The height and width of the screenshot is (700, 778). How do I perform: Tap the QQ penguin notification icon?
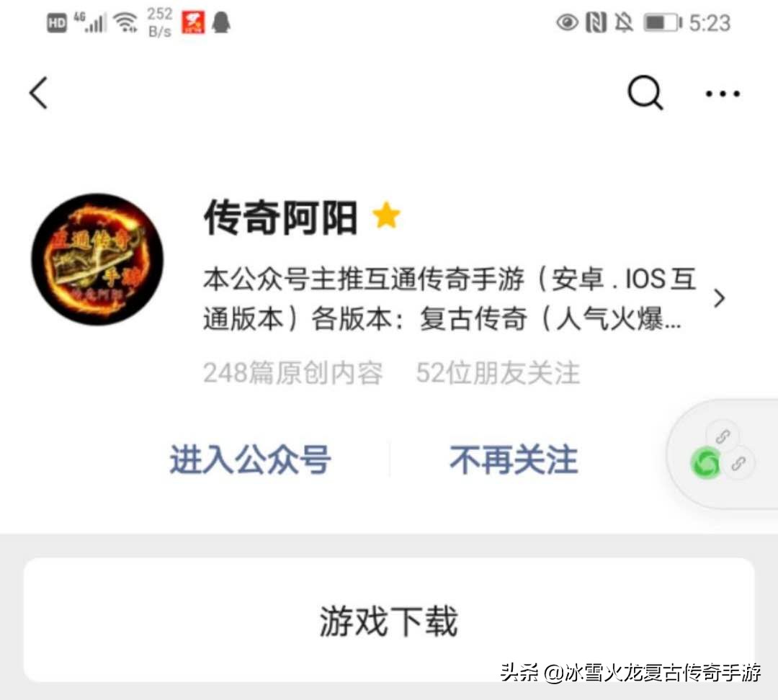221,23
